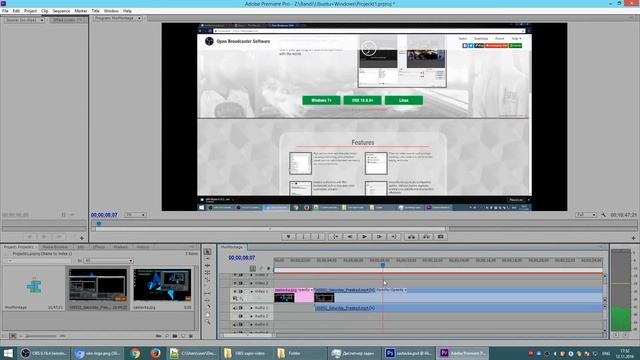Screen dimensions: 640x360
Task: Click Go to In point button
Action: 335,237
